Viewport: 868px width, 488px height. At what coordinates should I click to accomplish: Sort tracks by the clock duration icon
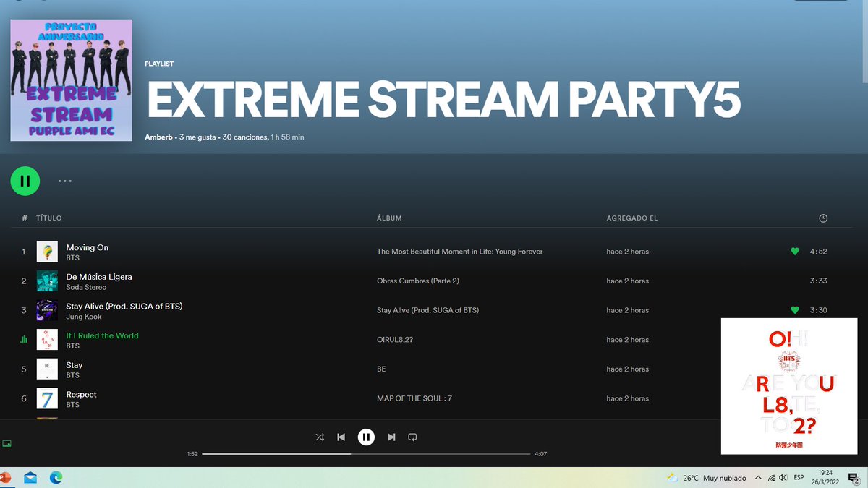pyautogui.click(x=823, y=218)
